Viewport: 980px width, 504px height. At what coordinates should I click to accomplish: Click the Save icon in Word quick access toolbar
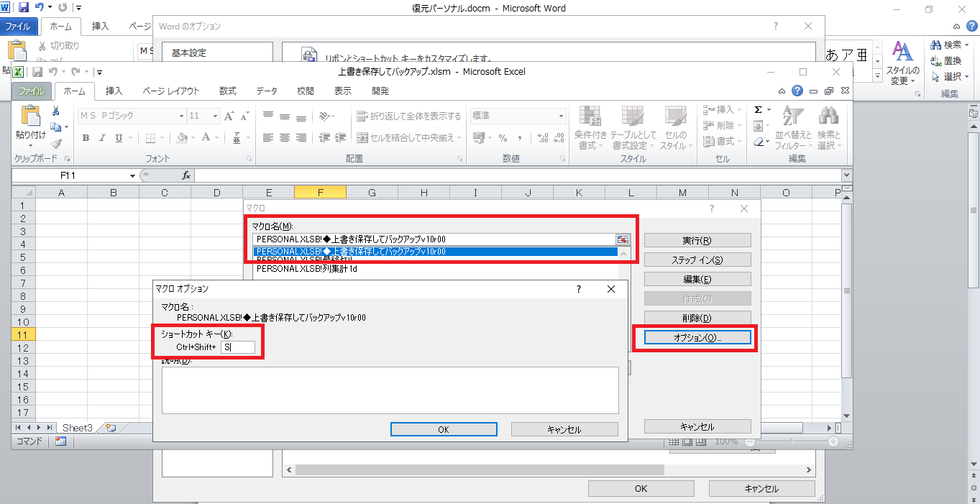(24, 8)
